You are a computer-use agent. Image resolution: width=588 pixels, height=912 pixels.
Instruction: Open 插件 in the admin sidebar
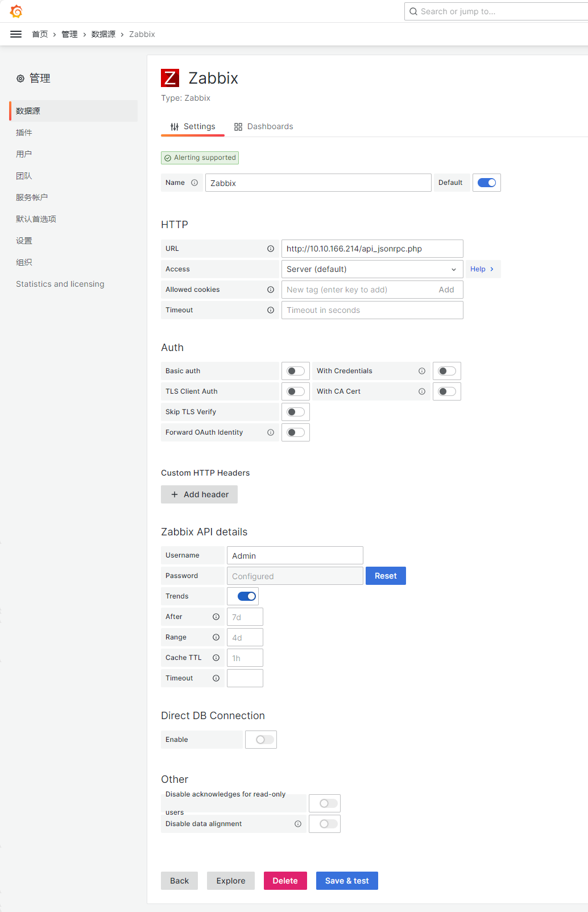coord(24,133)
